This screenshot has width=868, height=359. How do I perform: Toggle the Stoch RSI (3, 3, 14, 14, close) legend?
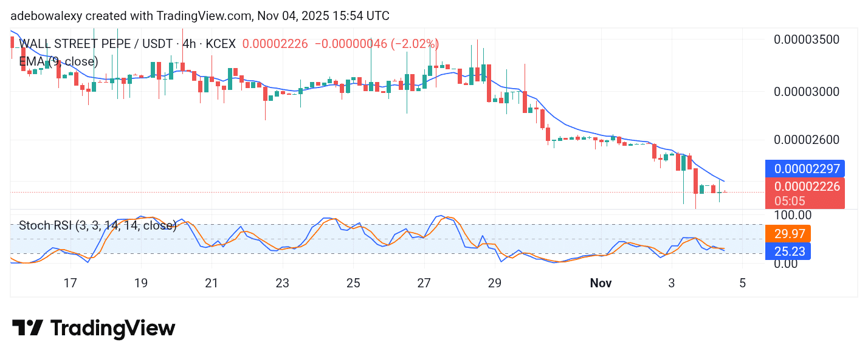97,225
